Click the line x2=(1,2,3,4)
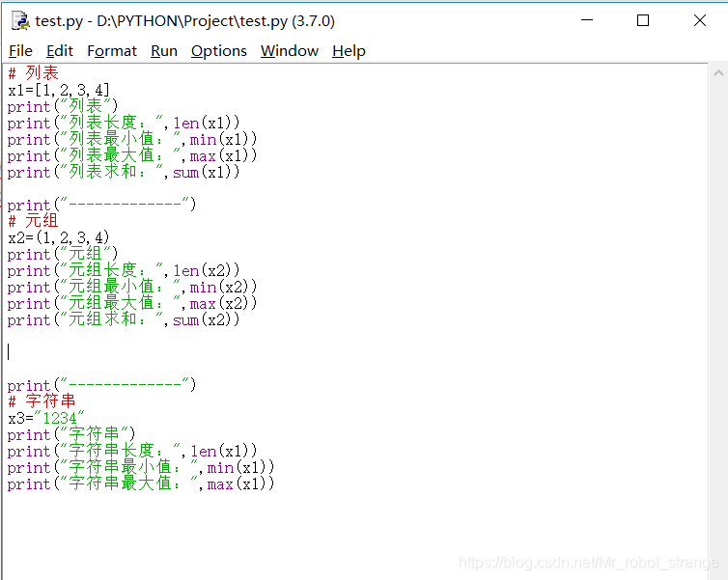 (59, 237)
